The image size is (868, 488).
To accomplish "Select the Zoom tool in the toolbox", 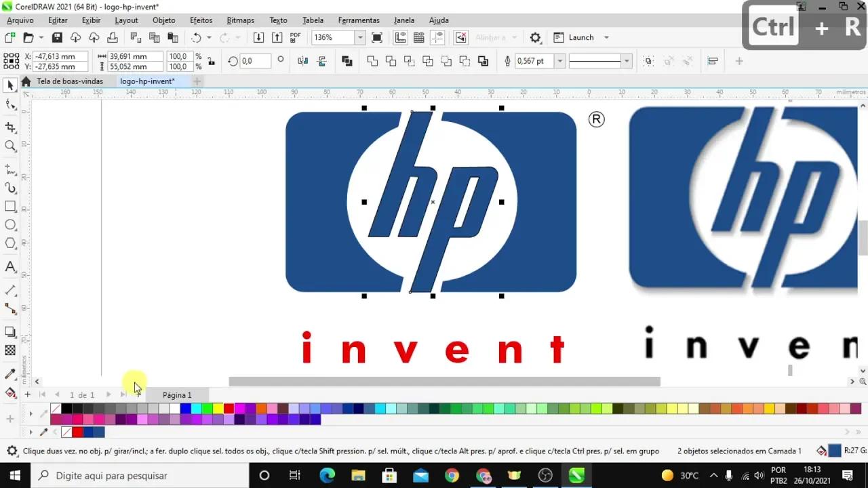I will 9,146.
